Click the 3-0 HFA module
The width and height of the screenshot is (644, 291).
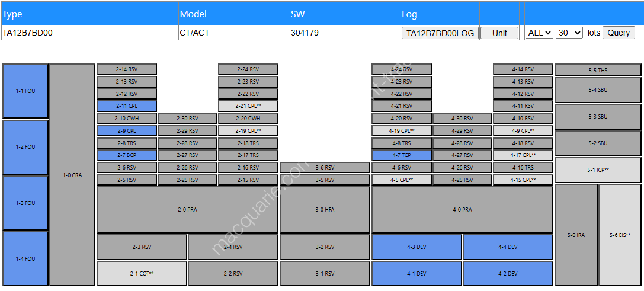click(325, 210)
